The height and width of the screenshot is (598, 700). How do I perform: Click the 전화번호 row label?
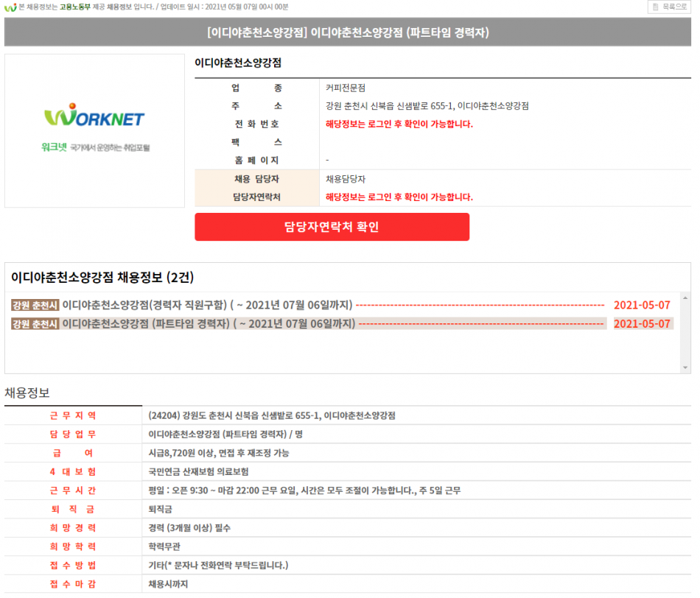click(x=256, y=124)
